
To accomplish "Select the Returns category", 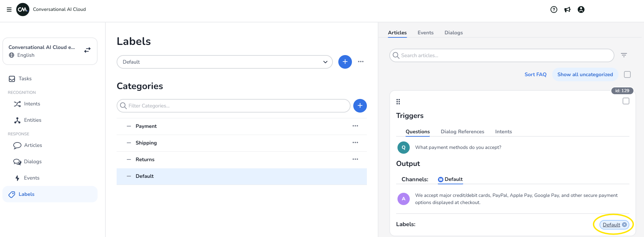I will click(x=145, y=159).
